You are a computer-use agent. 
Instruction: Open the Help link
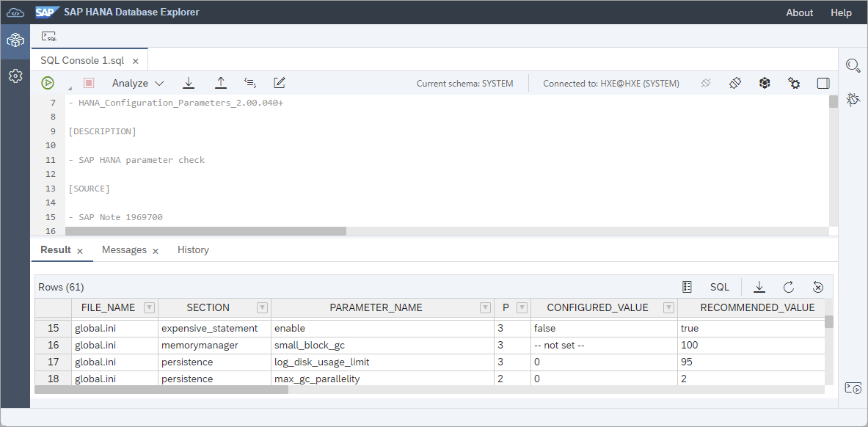841,12
